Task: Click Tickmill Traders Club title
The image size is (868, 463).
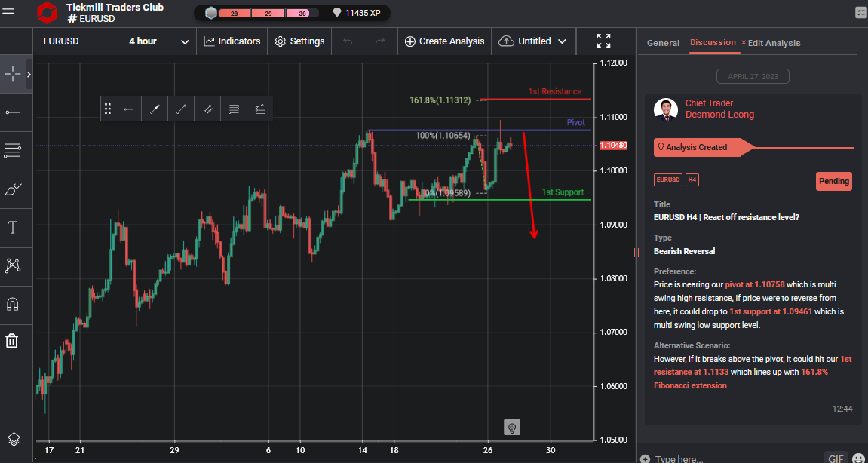Action: click(x=115, y=8)
